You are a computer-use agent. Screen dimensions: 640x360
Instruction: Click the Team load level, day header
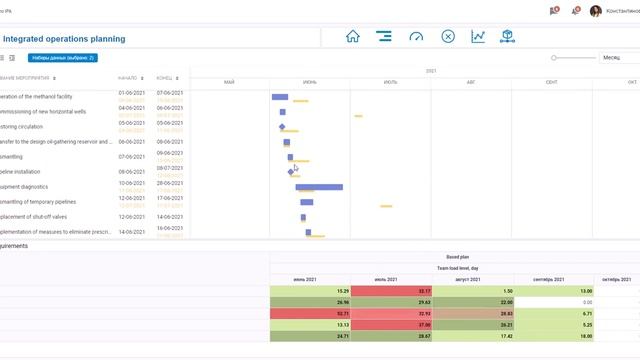[x=458, y=268]
